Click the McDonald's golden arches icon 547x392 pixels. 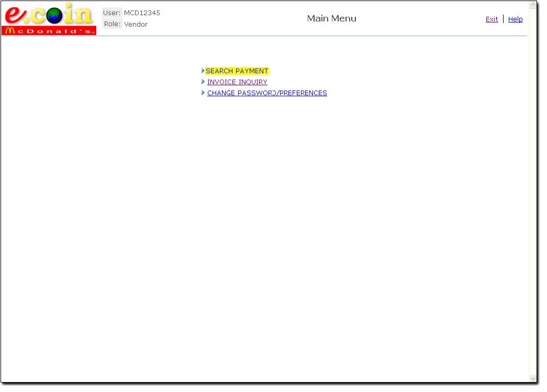[9, 31]
